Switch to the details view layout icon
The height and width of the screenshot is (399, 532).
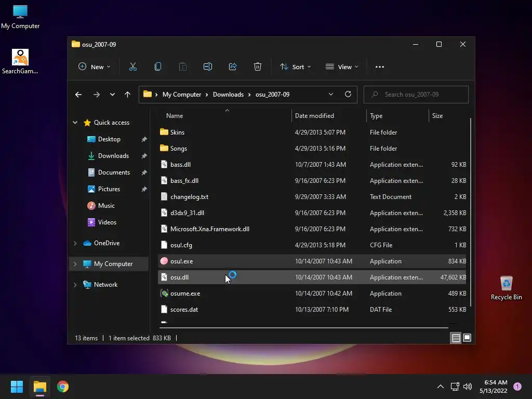(456, 338)
